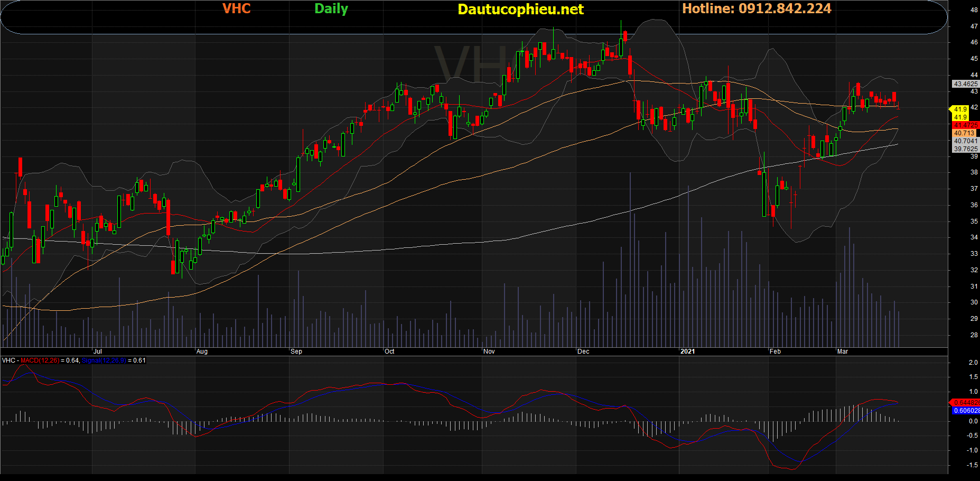Image resolution: width=980 pixels, height=481 pixels.
Task: Click the Hotline phone number text
Action: [x=756, y=8]
